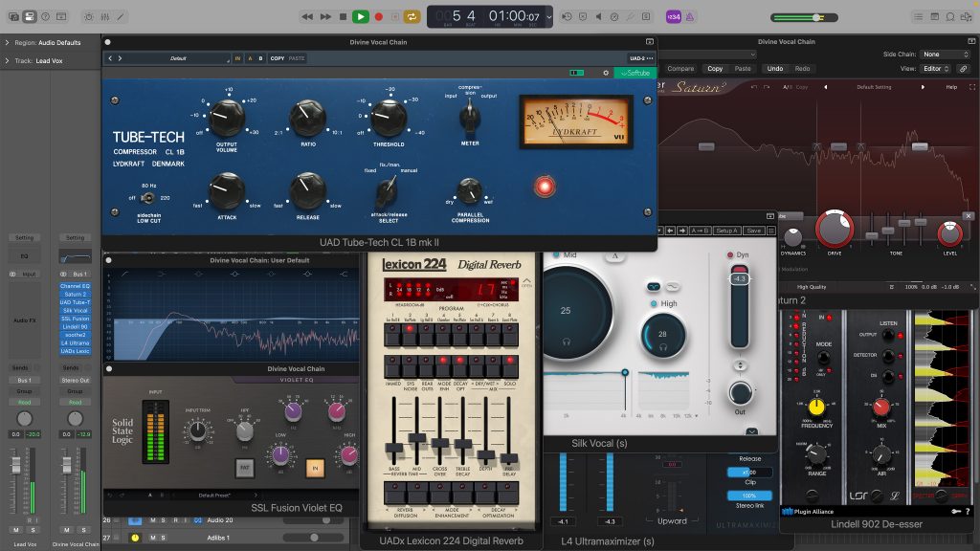Switch to preset B on the Tube-Tech header
980x551 pixels.
click(259, 58)
